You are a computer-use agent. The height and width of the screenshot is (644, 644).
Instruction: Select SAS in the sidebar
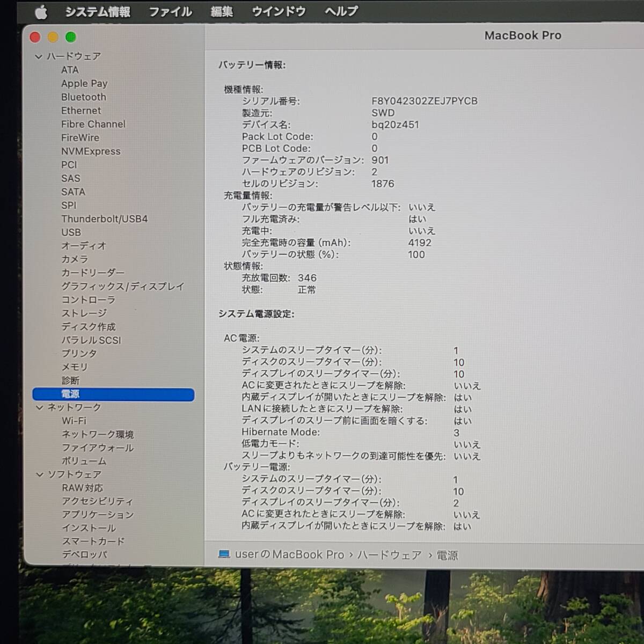coord(71,178)
